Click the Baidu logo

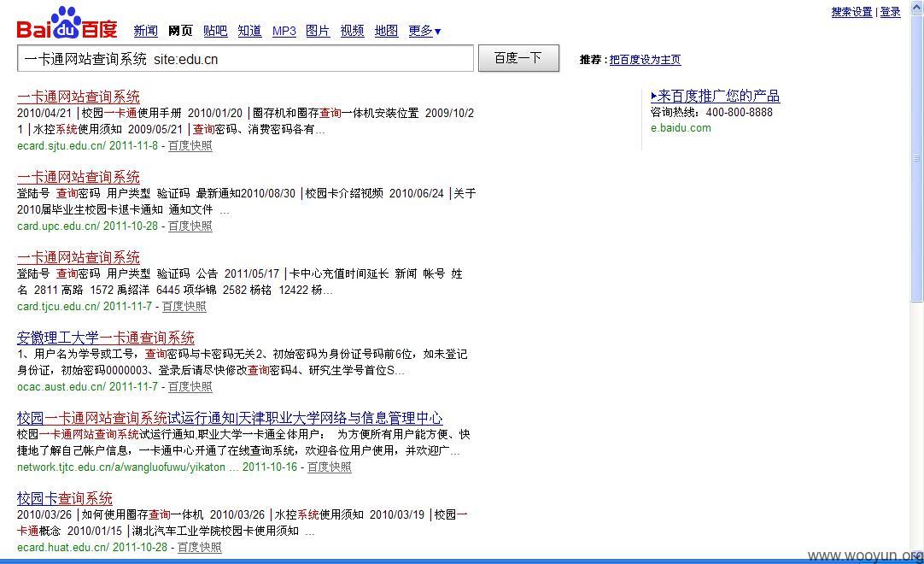point(67,23)
